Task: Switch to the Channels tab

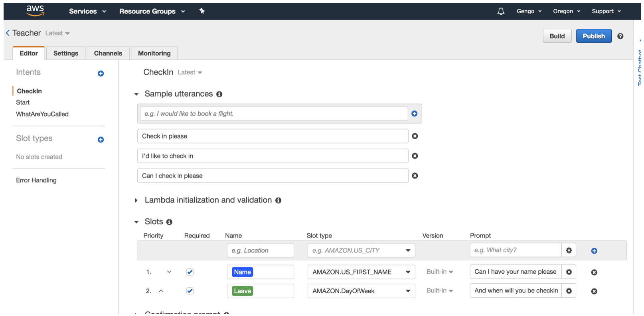Action: point(108,53)
